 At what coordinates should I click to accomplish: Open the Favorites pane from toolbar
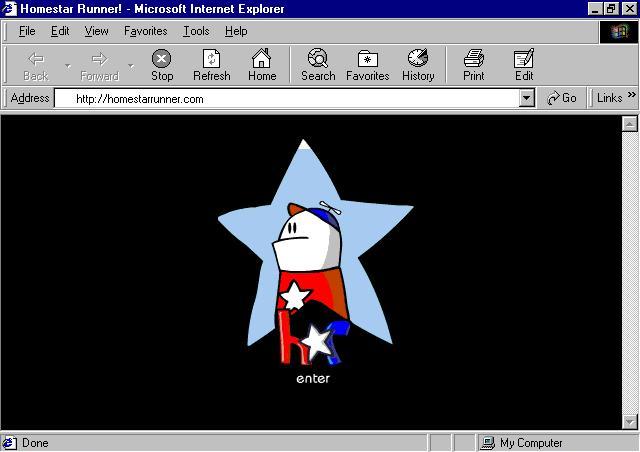tap(367, 65)
